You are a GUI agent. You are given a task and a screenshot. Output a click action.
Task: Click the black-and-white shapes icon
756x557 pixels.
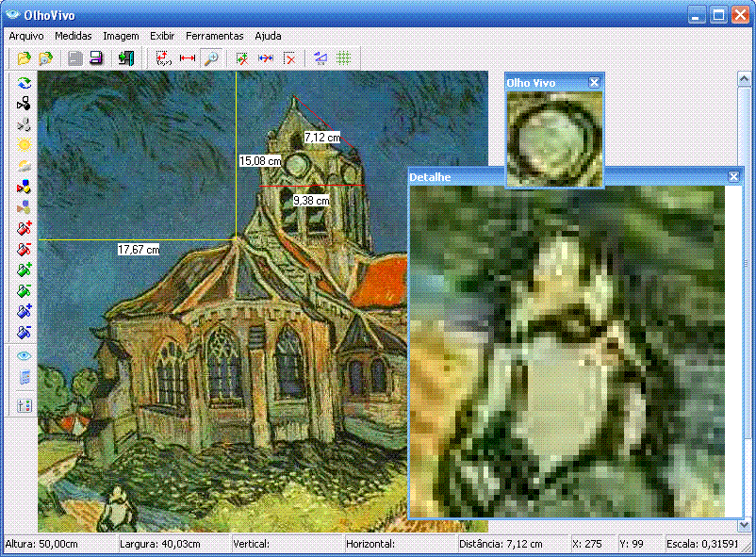(x=25, y=104)
